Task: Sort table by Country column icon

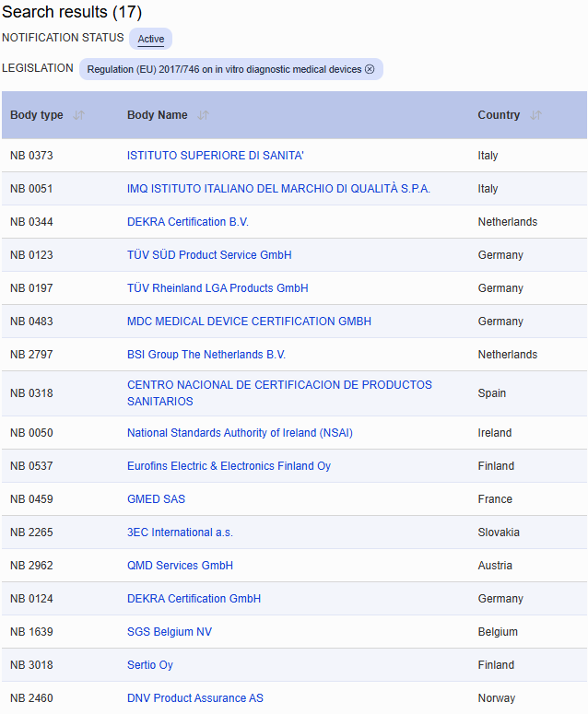Action: tap(535, 115)
